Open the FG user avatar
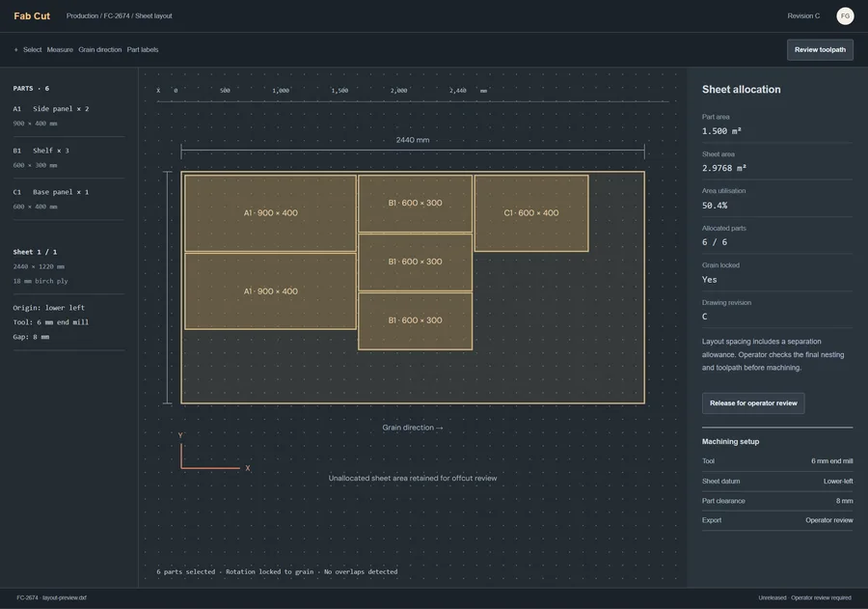Screen dimensions: 868x609 [845, 16]
